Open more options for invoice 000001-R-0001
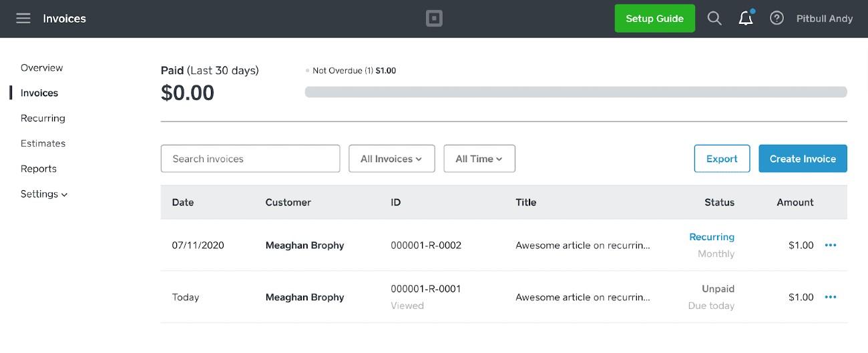The width and height of the screenshot is (868, 353). [831, 297]
